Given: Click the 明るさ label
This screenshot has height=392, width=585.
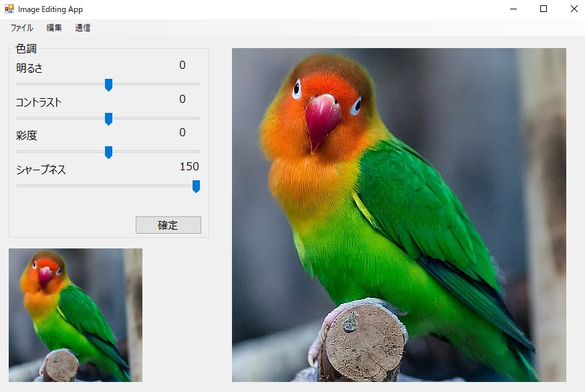Looking at the screenshot, I should (29, 68).
